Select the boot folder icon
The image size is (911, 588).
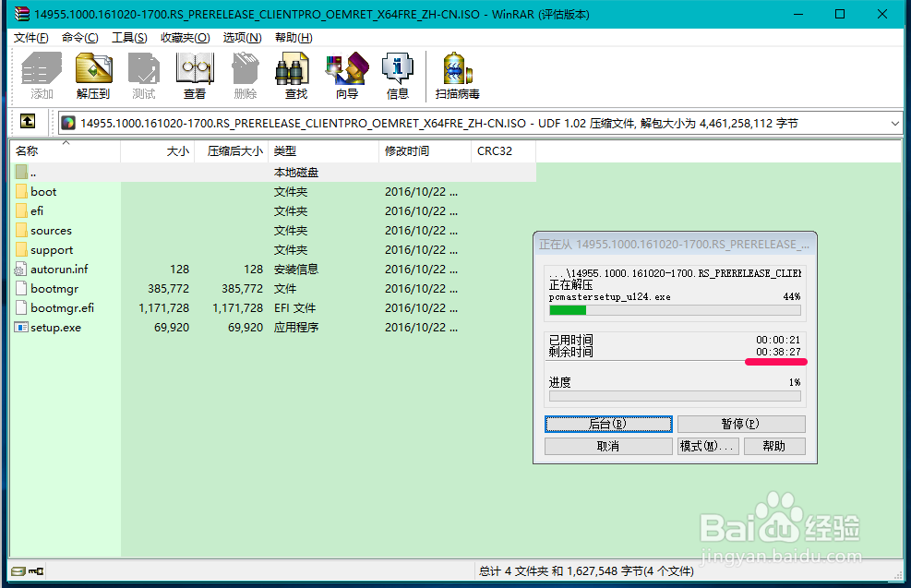(21, 191)
